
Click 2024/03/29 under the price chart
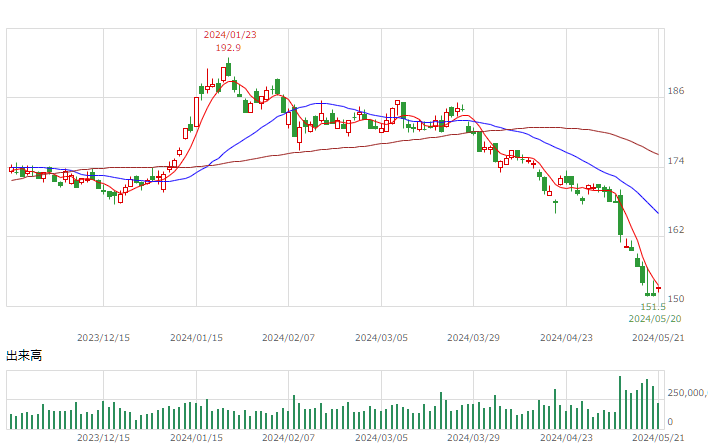[x=474, y=338]
